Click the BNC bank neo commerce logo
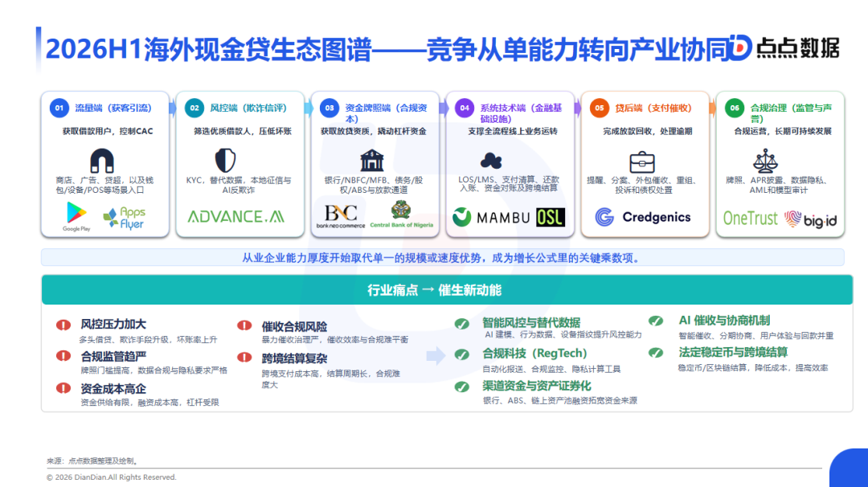Viewport: 868px width, 487px height. click(341, 216)
